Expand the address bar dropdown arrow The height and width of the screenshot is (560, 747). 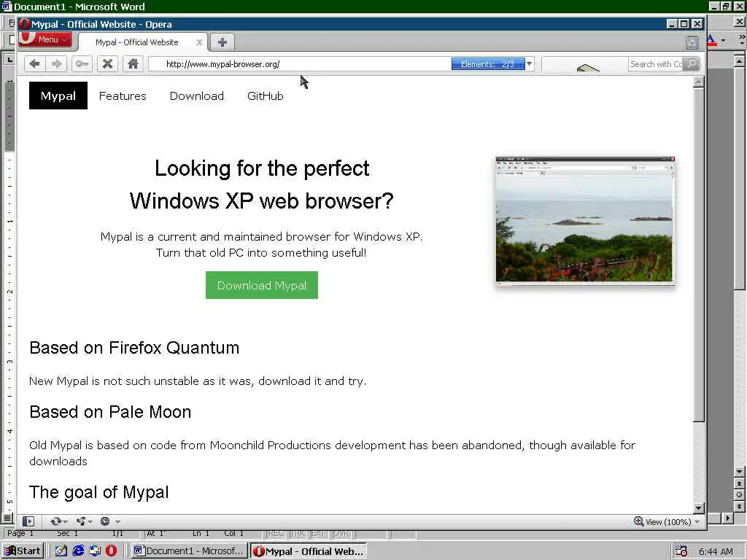click(530, 64)
